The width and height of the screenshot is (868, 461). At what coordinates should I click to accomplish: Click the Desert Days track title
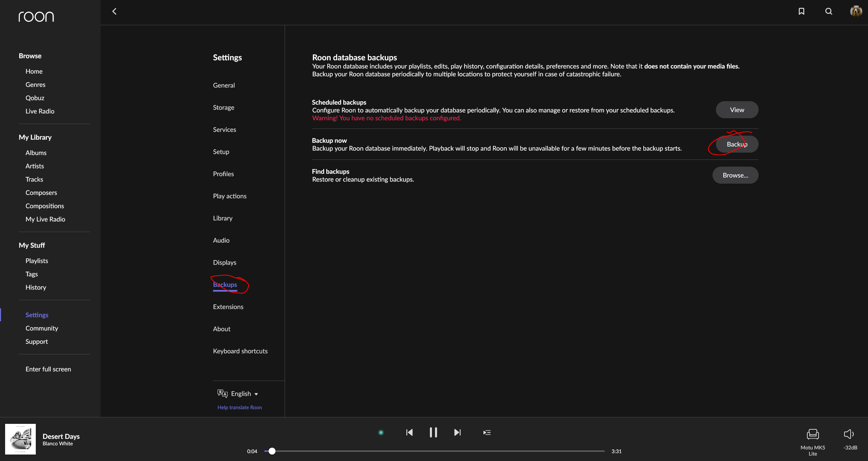(61, 436)
